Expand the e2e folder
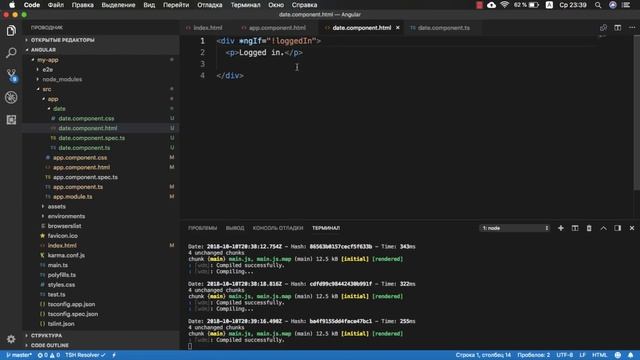 click(47, 69)
